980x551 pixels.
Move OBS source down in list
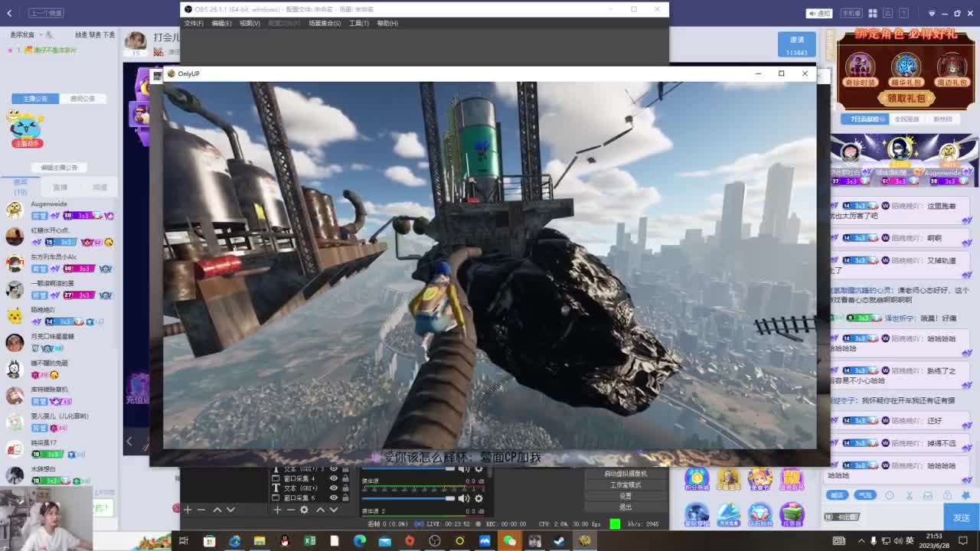(x=333, y=510)
